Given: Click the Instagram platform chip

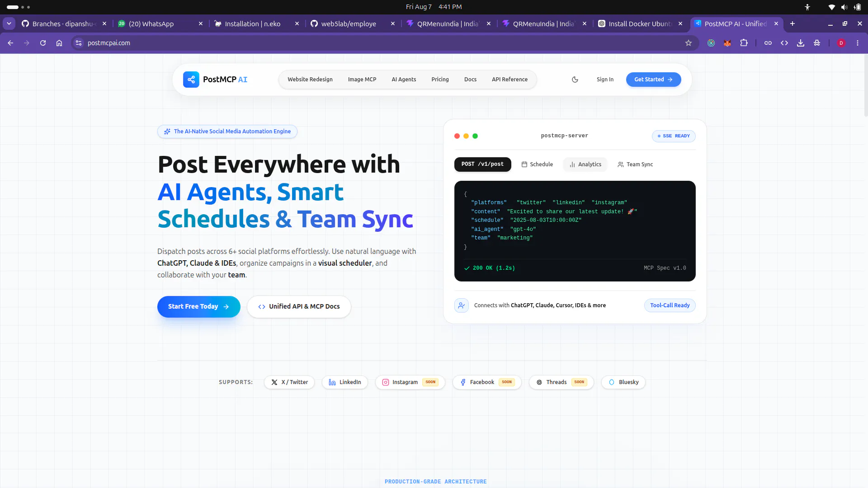Looking at the screenshot, I should tap(410, 382).
